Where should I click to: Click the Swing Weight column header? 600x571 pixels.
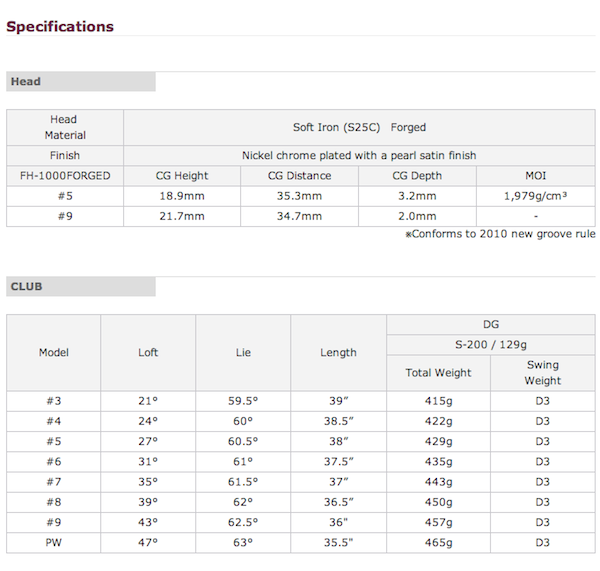coord(543,373)
